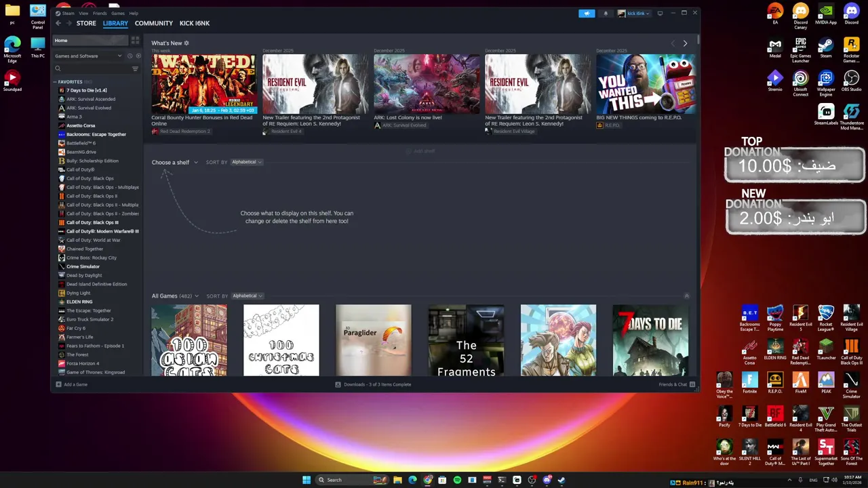Screen dimensions: 868x488
Task: Select OBS Studio desktop icon
Action: point(851,81)
